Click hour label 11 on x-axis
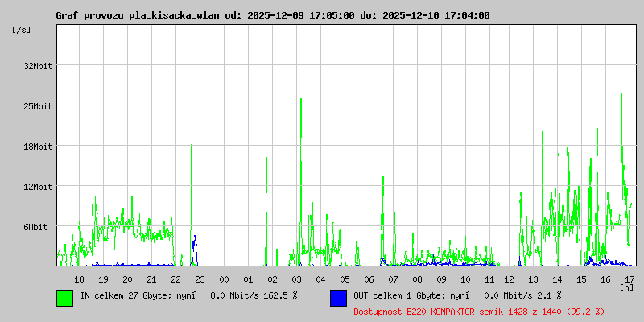This screenshot has width=644, height=322. [x=489, y=279]
